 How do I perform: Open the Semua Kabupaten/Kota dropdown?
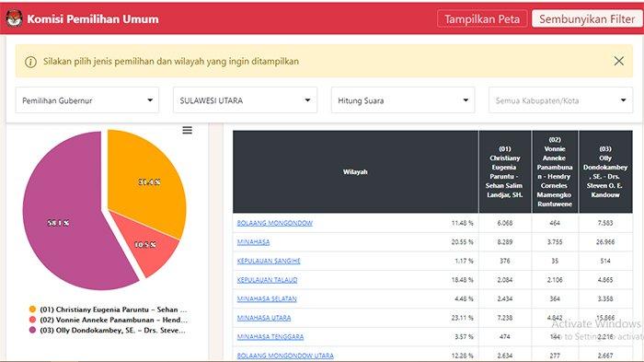click(x=560, y=100)
